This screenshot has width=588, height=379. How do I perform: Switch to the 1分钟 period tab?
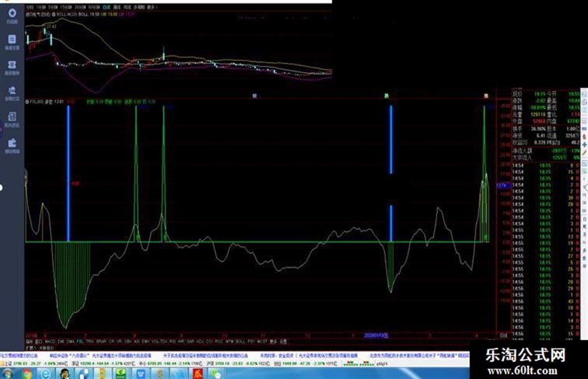[41, 7]
